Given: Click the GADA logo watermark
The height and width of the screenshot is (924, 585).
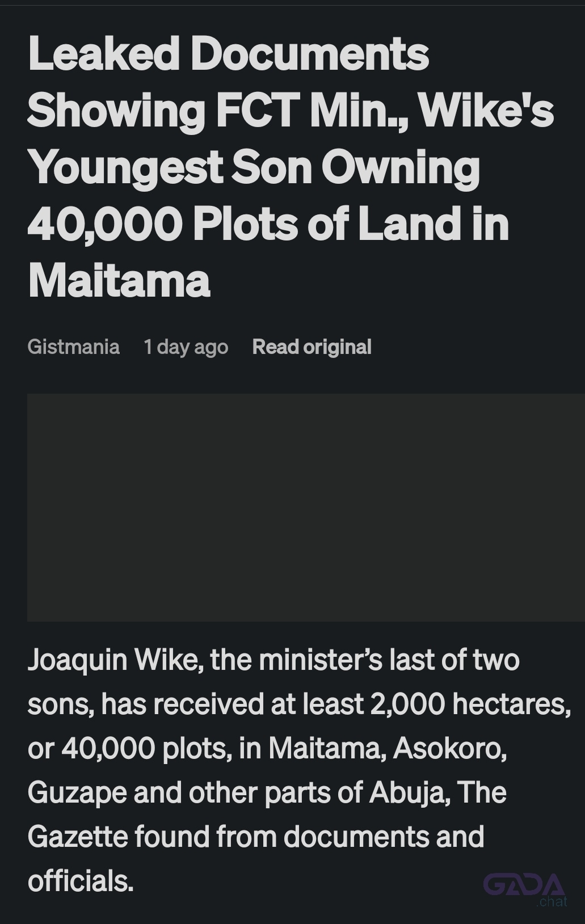Looking at the screenshot, I should click(x=524, y=884).
